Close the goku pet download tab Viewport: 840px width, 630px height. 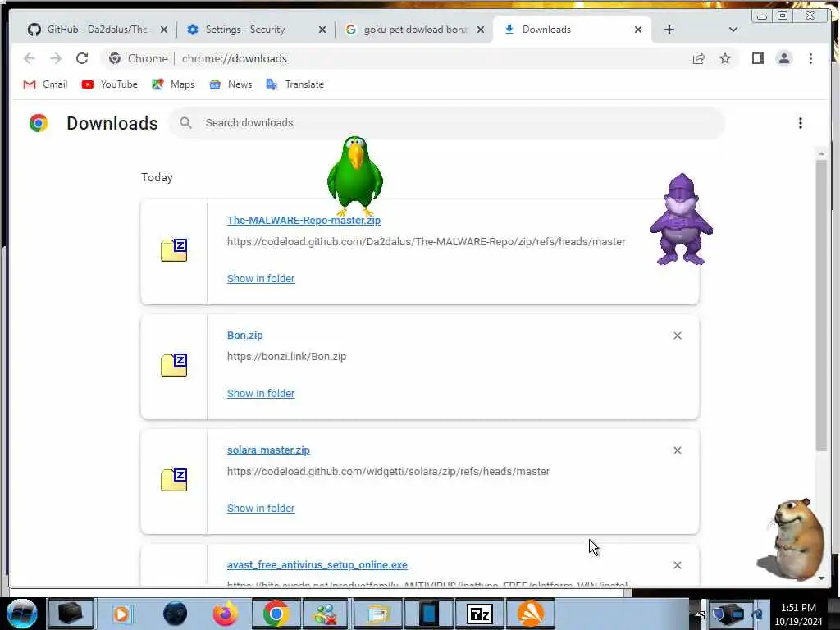click(481, 30)
